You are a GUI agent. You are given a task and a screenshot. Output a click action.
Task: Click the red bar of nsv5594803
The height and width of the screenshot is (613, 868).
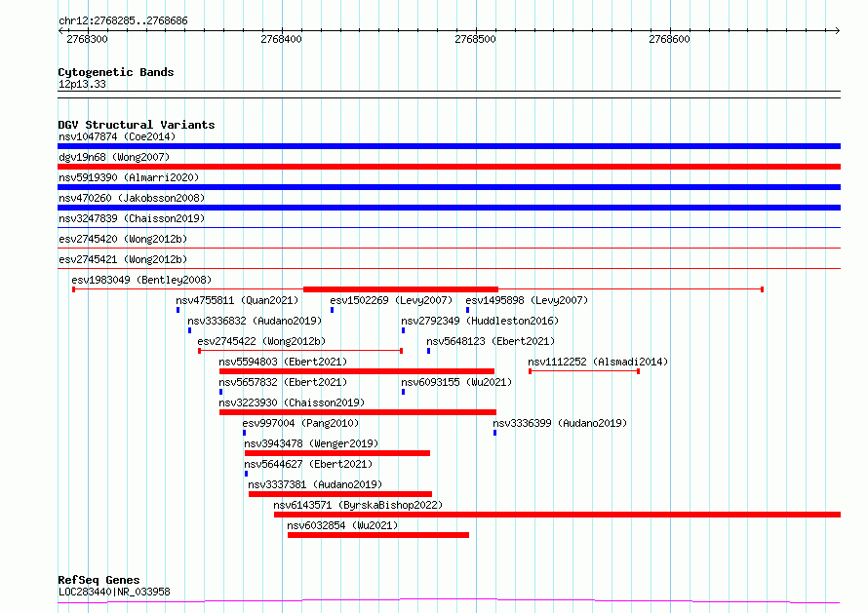tap(357, 371)
